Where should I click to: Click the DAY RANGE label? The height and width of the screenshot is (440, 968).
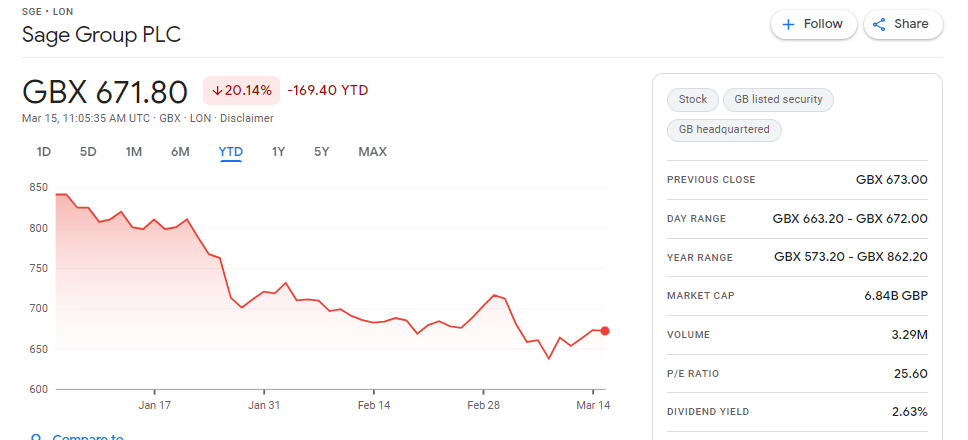[696, 218]
